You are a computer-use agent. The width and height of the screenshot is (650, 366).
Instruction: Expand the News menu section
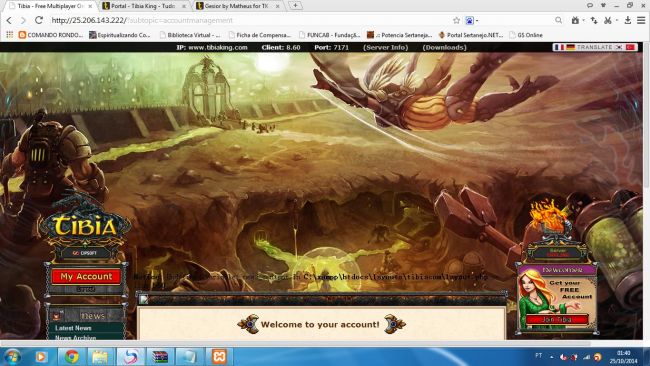coord(86,316)
